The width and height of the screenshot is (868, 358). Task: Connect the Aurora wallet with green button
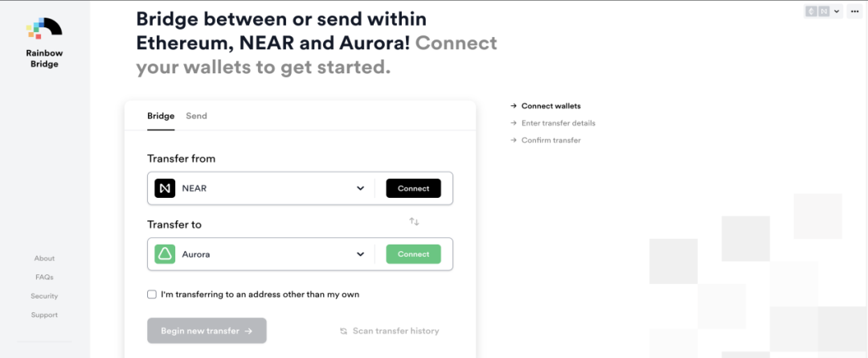pos(413,254)
